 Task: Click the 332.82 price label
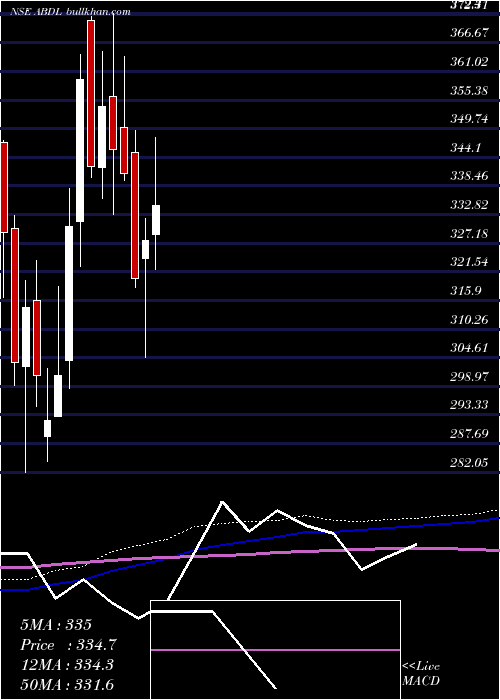(x=468, y=204)
